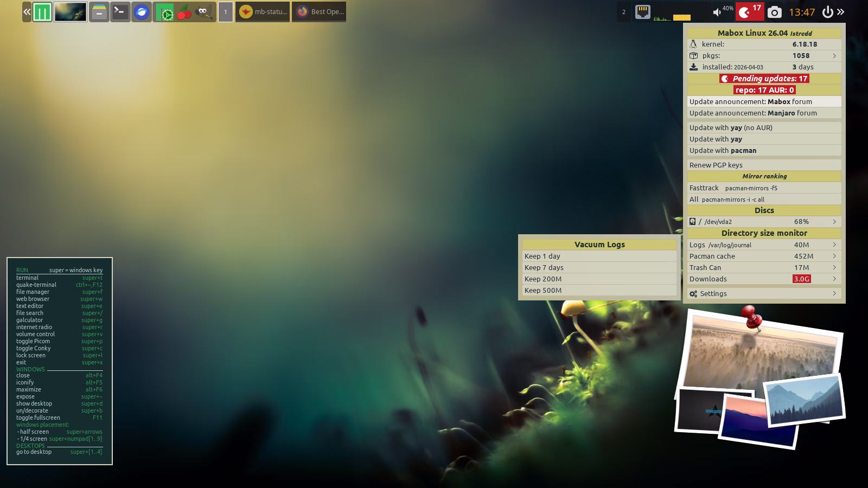868x488 pixels.
Task: Launch the file manager from the panel
Action: (x=99, y=12)
